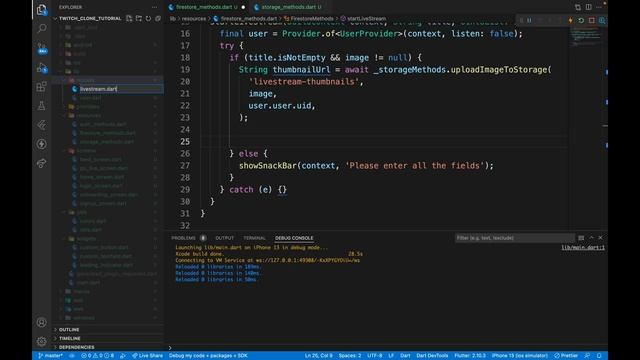Split the editor right
640x360 pixels.
click(x=589, y=7)
